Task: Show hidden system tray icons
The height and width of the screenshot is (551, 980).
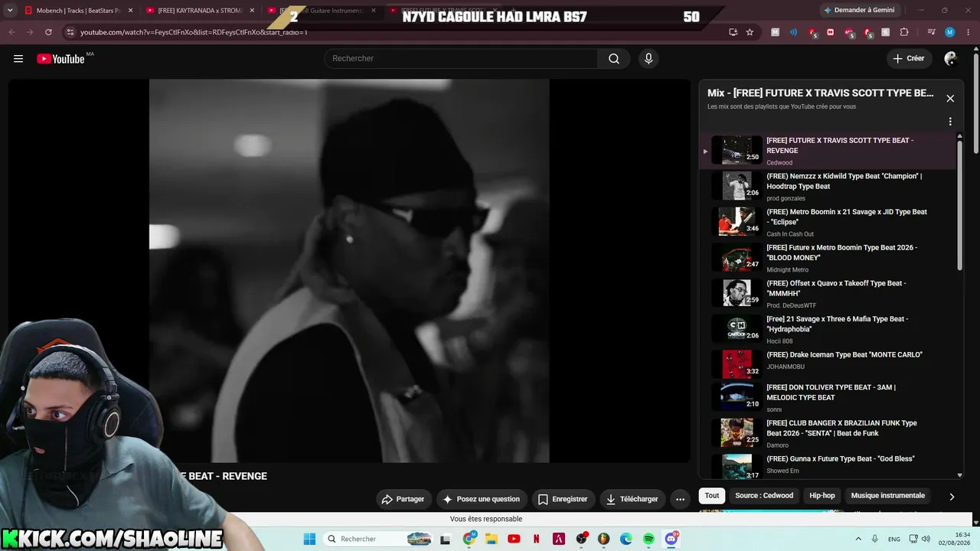Action: click(857, 539)
